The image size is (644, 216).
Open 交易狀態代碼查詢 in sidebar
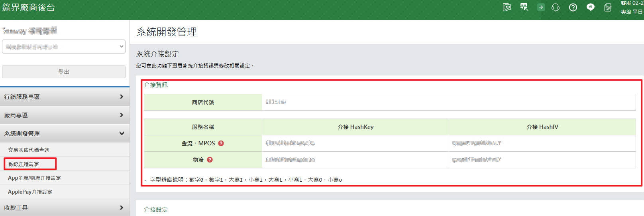pyautogui.click(x=29, y=150)
